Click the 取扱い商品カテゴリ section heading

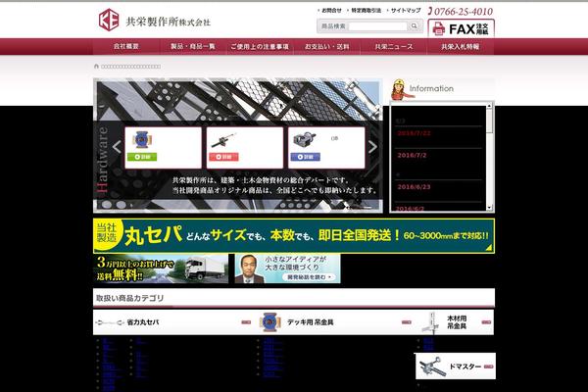(x=129, y=298)
